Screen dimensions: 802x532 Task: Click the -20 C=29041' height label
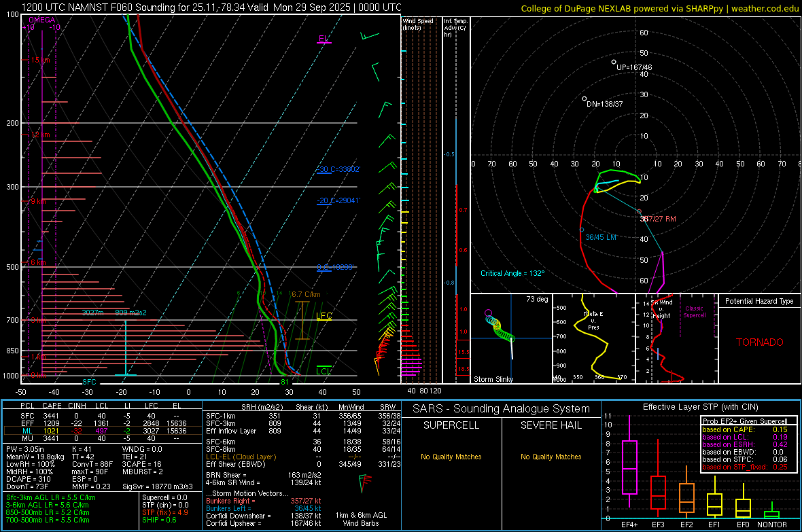coord(338,200)
